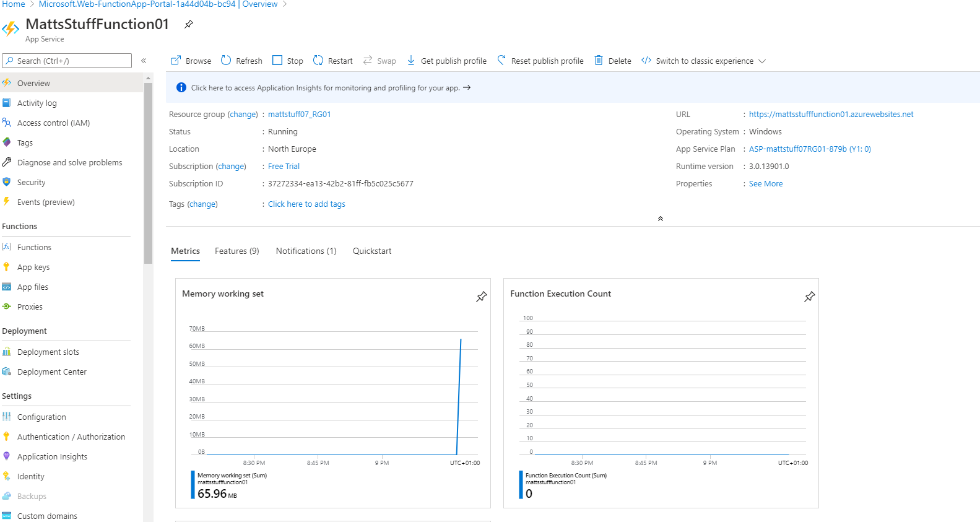Image resolution: width=980 pixels, height=522 pixels.
Task: Change the resource group
Action: point(243,115)
